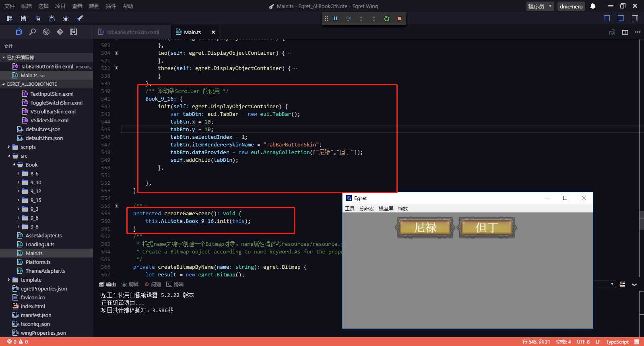Click the debug step over icon

click(x=348, y=19)
